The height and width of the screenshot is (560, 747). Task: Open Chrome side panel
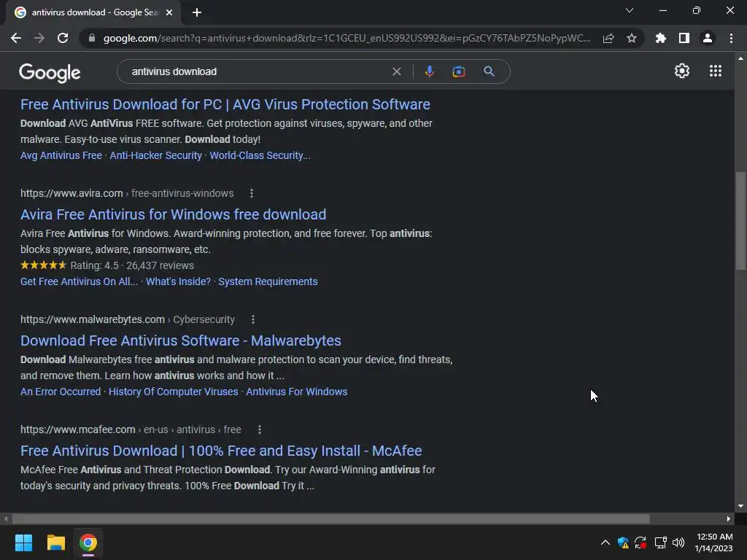[x=684, y=38]
